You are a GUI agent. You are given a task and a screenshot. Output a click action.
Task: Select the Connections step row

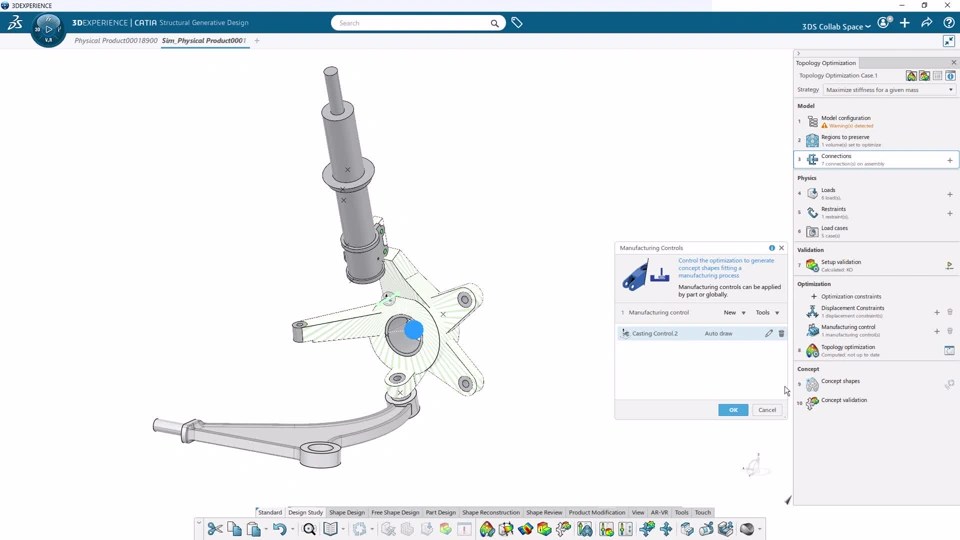click(x=876, y=159)
